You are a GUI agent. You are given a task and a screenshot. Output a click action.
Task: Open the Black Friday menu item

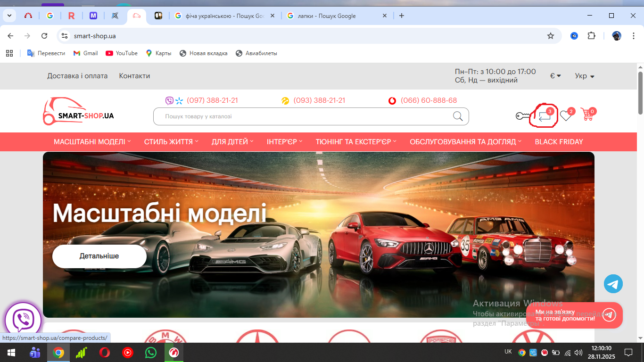coord(559,142)
